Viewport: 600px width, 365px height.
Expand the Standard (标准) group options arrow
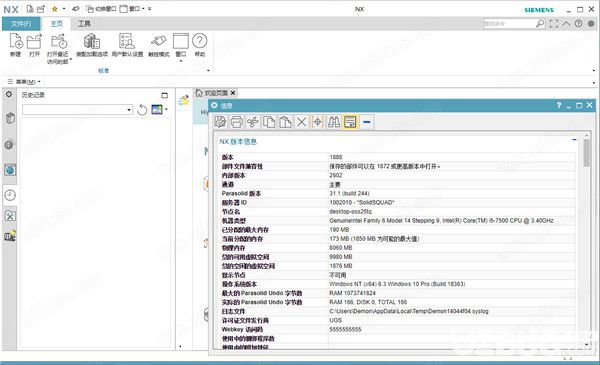(208, 71)
